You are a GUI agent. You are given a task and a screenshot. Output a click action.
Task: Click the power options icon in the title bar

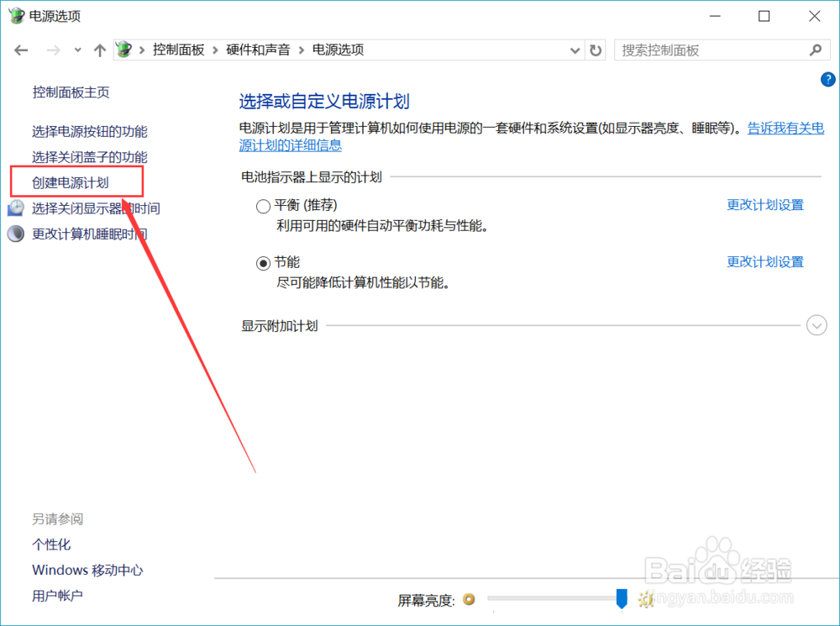pyautogui.click(x=15, y=15)
